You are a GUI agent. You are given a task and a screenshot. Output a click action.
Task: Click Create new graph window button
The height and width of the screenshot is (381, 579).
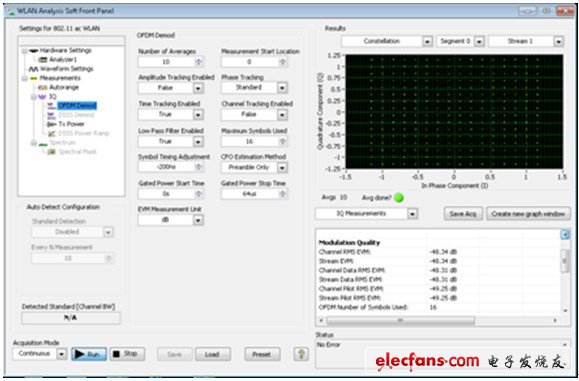tap(528, 214)
